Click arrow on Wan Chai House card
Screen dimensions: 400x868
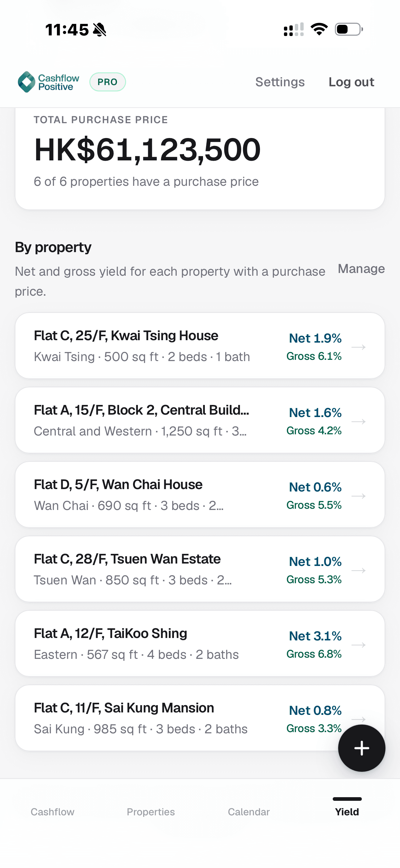coord(358,496)
